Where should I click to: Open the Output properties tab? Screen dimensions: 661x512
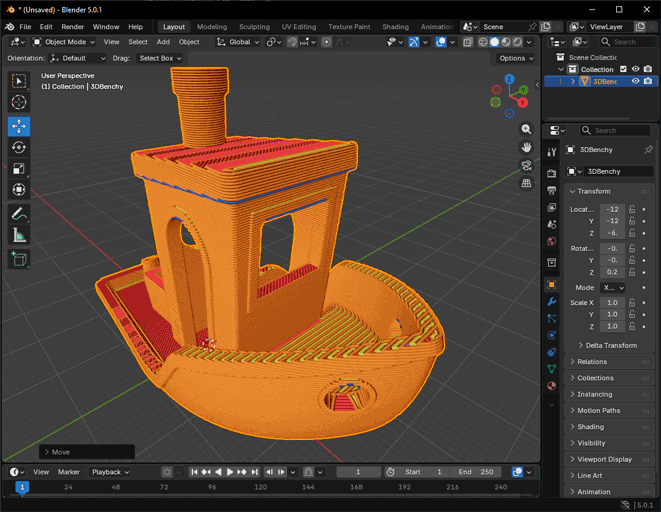pos(551,190)
